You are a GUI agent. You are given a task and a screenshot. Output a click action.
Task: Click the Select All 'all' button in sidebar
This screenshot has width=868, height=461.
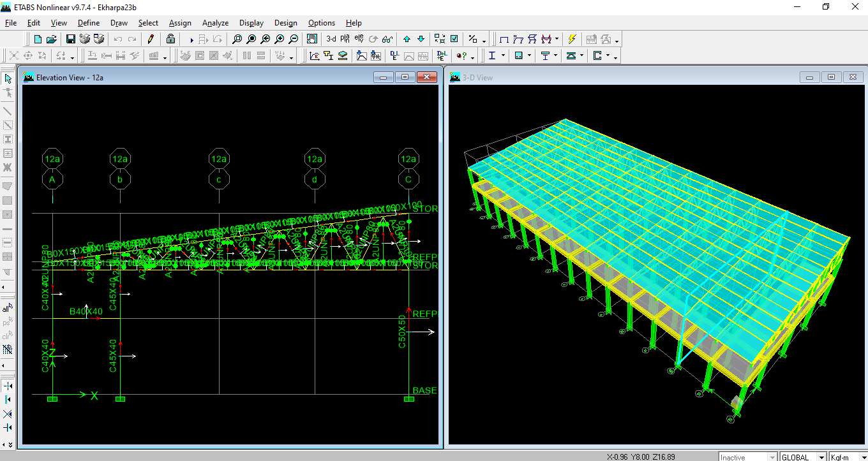point(8,309)
